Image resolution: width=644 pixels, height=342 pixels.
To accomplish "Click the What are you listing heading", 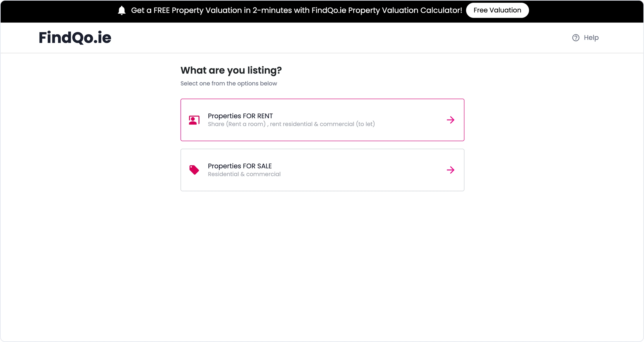I will [x=231, y=70].
